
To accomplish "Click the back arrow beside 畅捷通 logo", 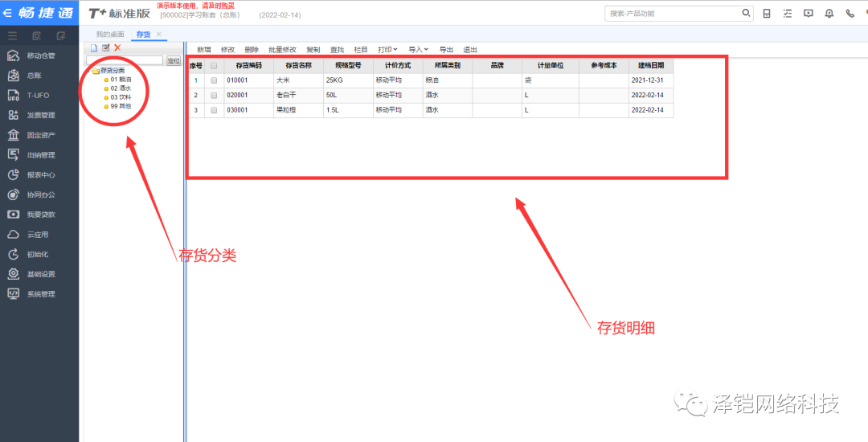I will tap(9, 13).
